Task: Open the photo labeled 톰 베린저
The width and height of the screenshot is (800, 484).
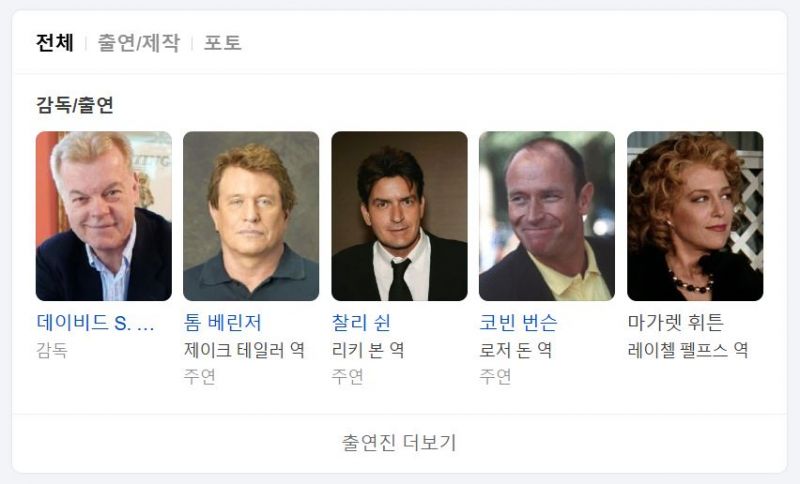Action: [251, 216]
